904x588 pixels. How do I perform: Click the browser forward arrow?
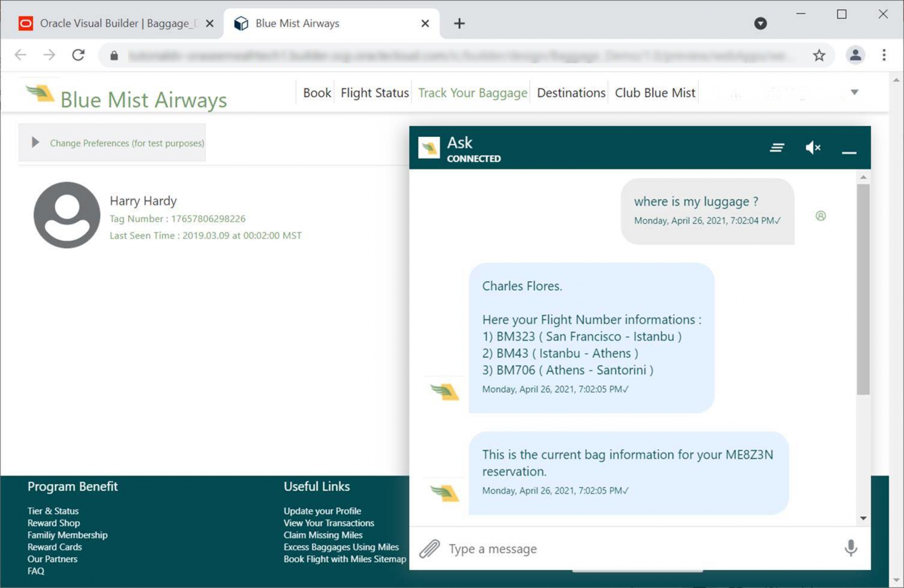[x=49, y=55]
